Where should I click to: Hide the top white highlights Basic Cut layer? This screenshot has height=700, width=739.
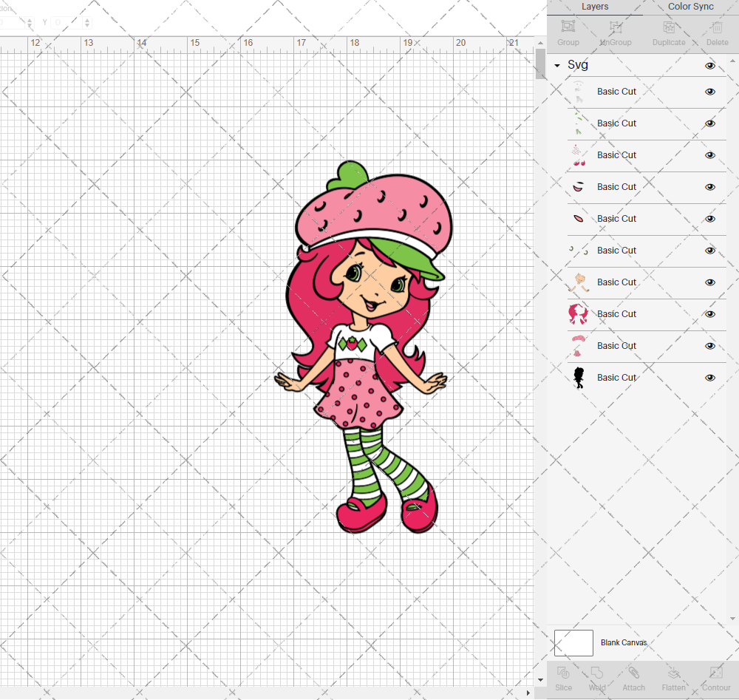pyautogui.click(x=709, y=92)
